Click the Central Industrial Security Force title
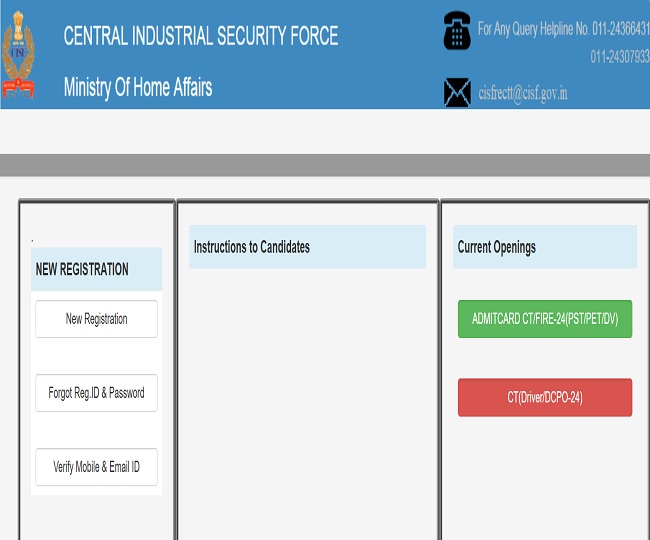Image resolution: width=650 pixels, height=540 pixels. click(200, 36)
